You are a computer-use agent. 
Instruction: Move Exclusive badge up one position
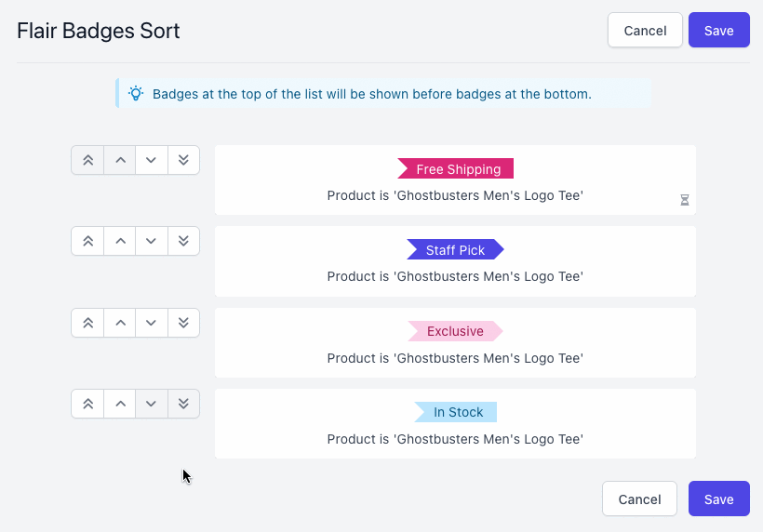[120, 323]
